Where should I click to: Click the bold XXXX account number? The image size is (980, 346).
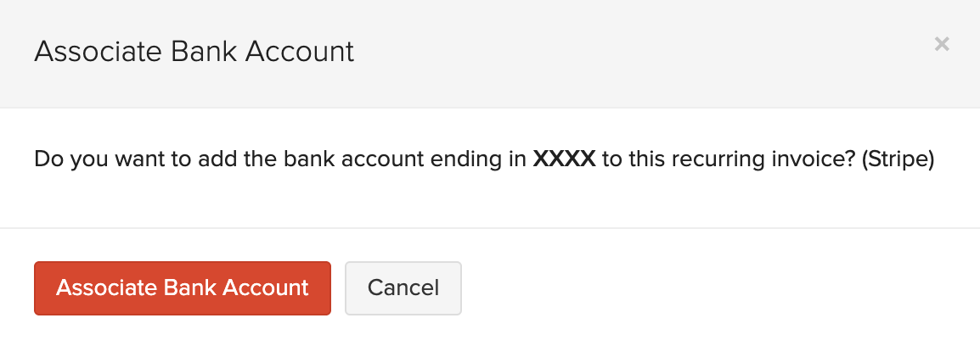click(564, 159)
